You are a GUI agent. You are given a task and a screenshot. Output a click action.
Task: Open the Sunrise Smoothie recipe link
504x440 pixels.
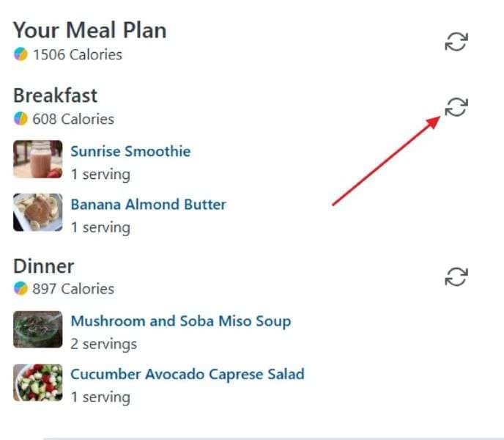(x=130, y=152)
